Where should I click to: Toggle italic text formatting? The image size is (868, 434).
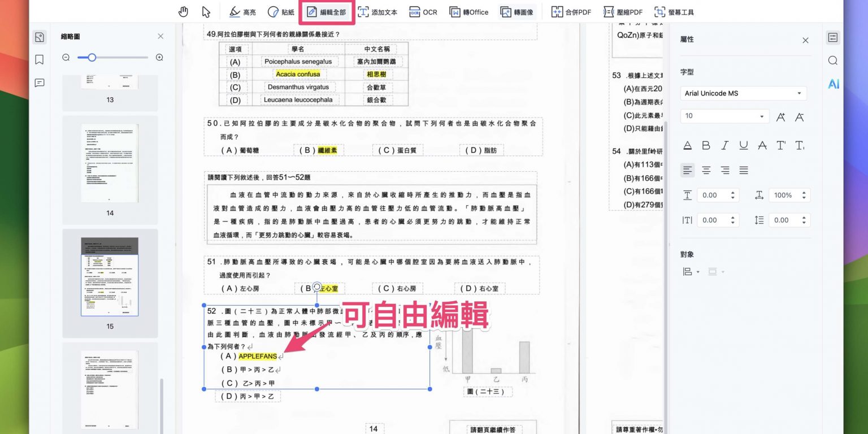coord(724,145)
